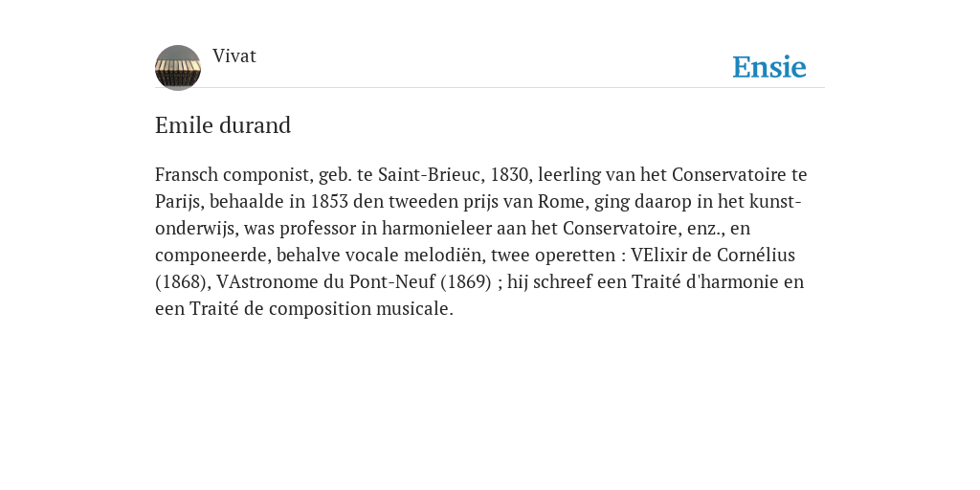The image size is (980, 490).
Task: Go to the Ensie logo
Action: (769, 67)
